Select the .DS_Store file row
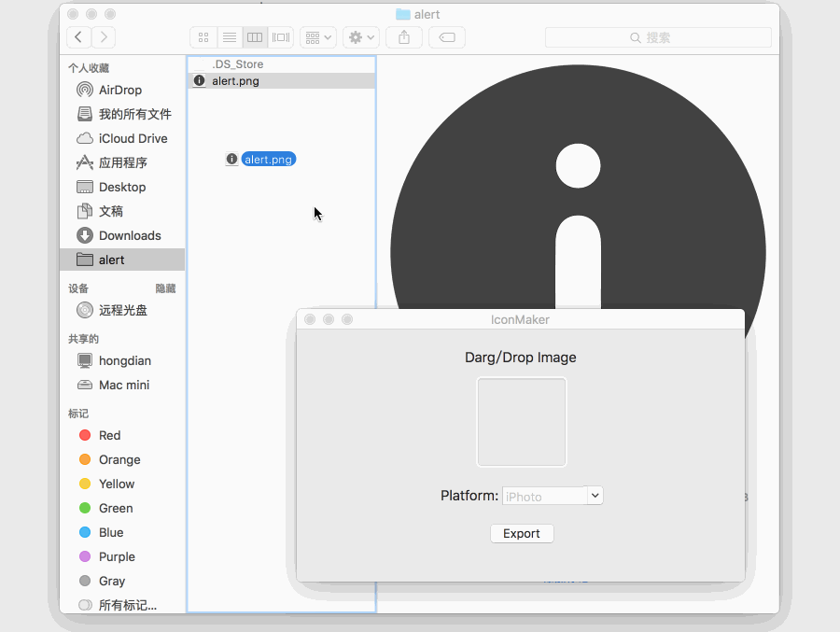 tap(282, 64)
